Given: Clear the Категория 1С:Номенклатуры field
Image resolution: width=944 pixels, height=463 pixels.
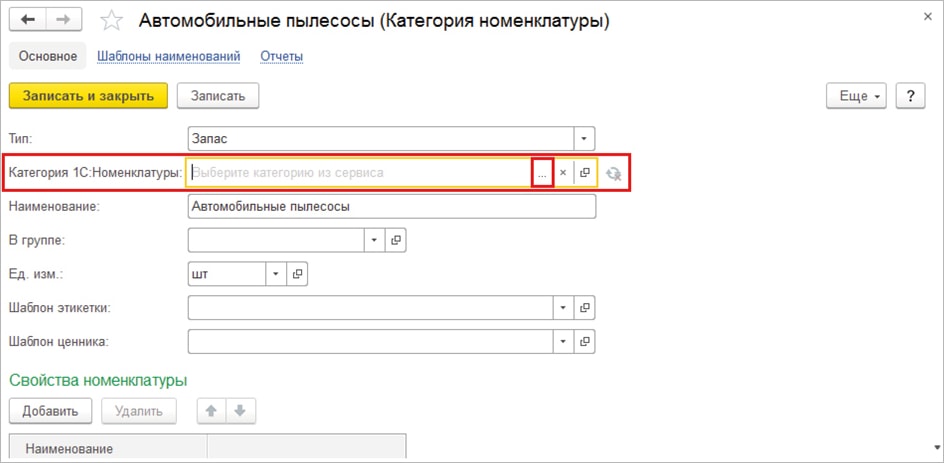Looking at the screenshot, I should (563, 173).
